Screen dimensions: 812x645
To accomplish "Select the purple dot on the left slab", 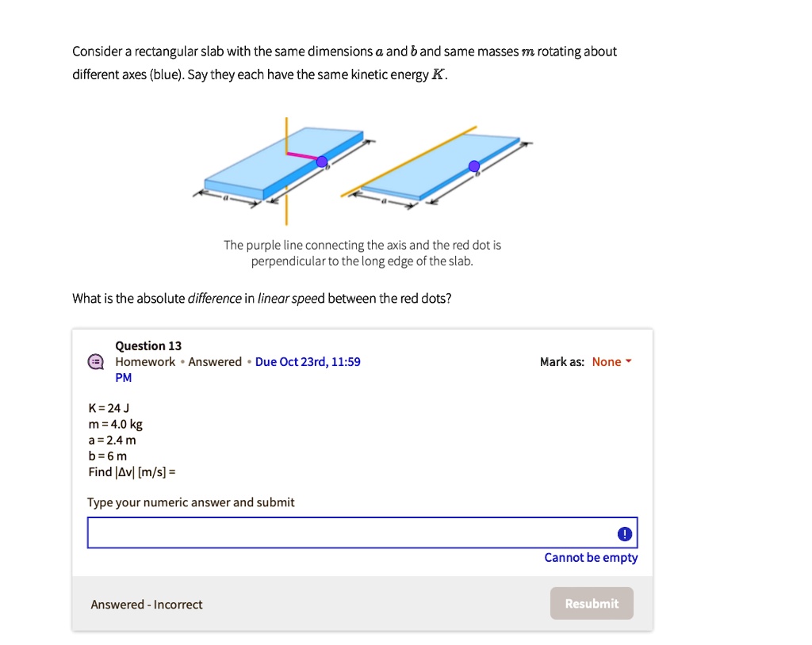I will point(322,161).
